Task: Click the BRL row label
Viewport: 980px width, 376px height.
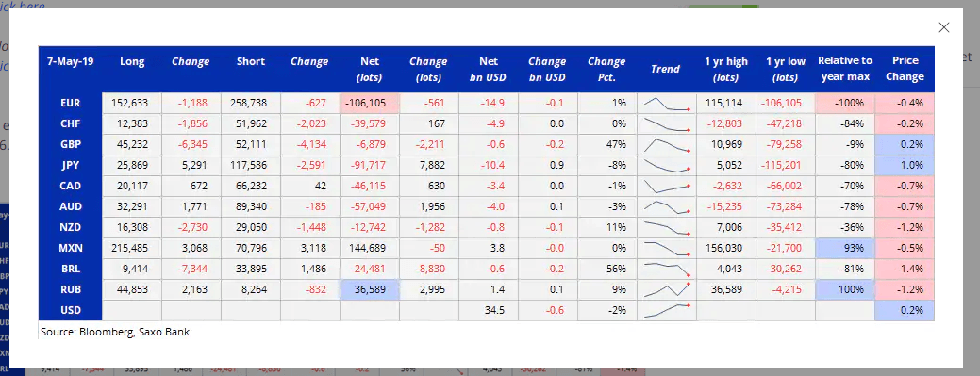Action: 70,269
